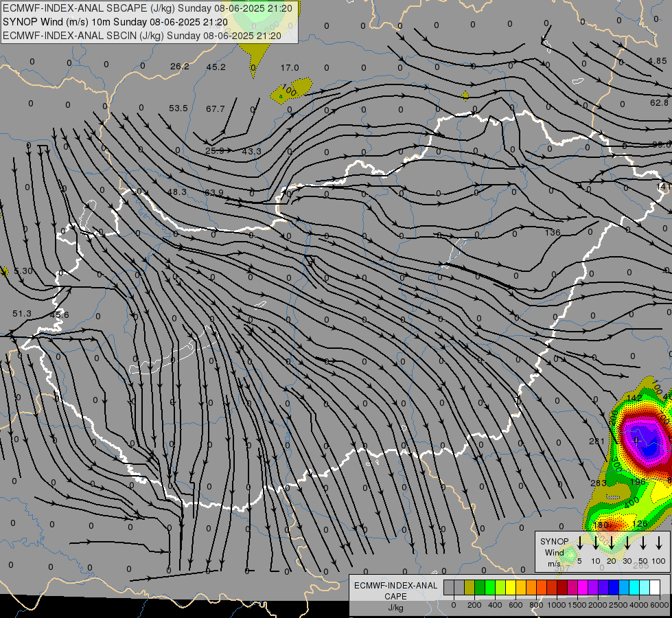672x618 pixels.
Task: Select the yellow-green CAPE legend swatch
Action: (500, 587)
